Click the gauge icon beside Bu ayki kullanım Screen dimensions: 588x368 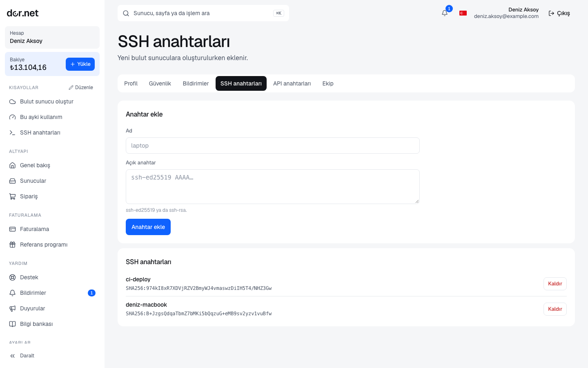click(13, 117)
